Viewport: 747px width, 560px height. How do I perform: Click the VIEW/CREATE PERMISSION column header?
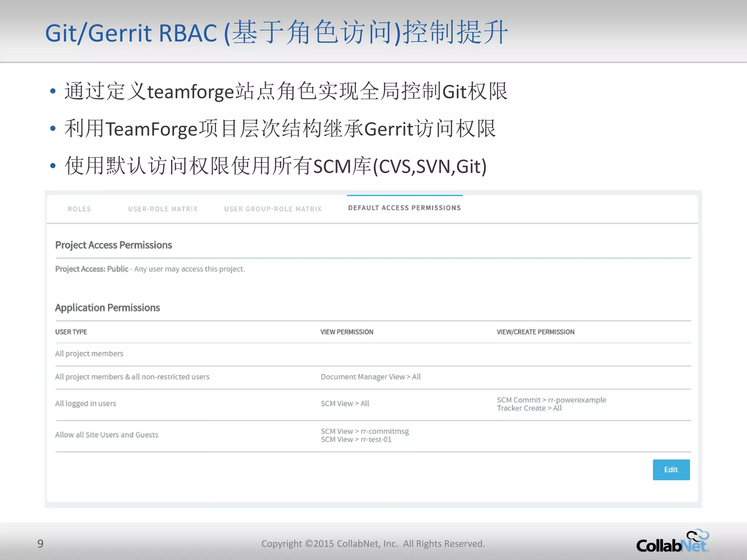pyautogui.click(x=535, y=332)
